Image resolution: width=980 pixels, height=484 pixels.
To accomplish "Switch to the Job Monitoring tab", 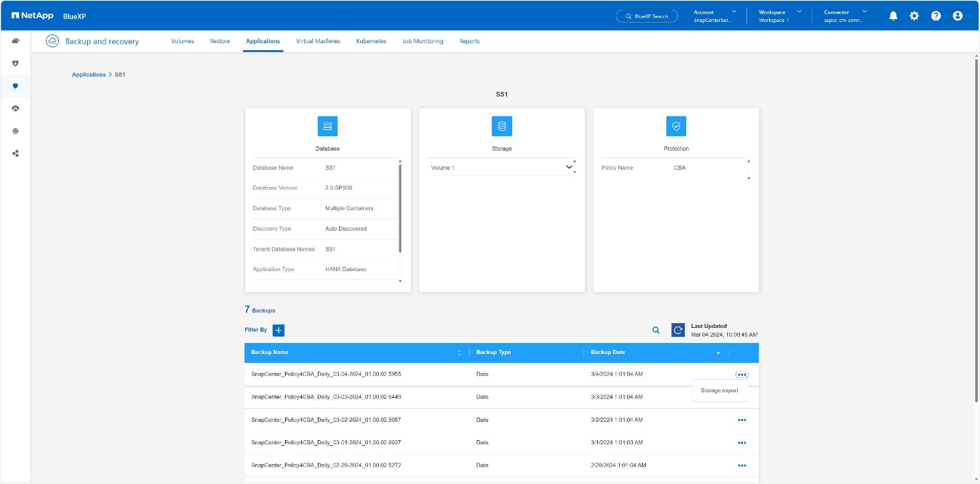I will point(423,41).
